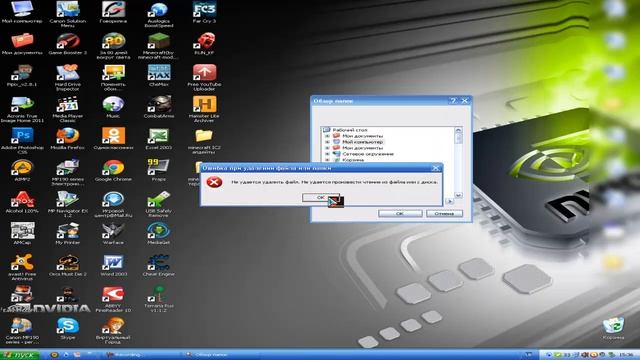Launch AMCap desktop shortcut

(x=22, y=233)
